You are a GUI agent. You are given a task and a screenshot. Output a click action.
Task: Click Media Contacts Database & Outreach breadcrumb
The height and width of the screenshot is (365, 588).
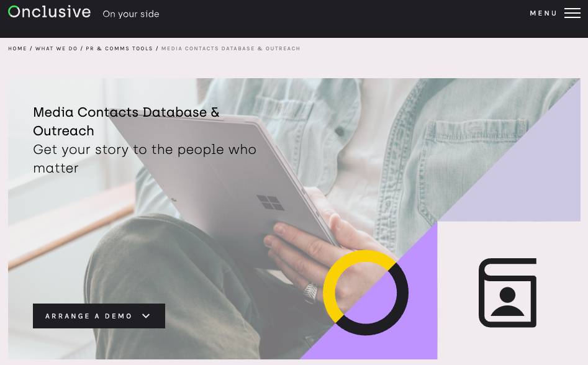point(230,48)
